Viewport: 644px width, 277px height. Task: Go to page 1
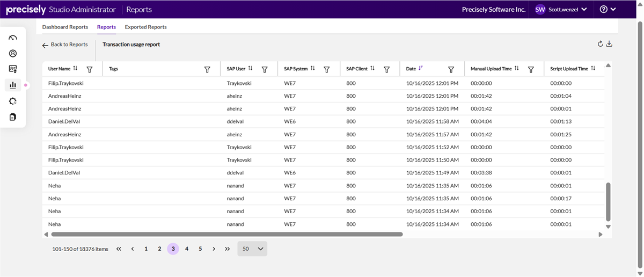[146, 249]
